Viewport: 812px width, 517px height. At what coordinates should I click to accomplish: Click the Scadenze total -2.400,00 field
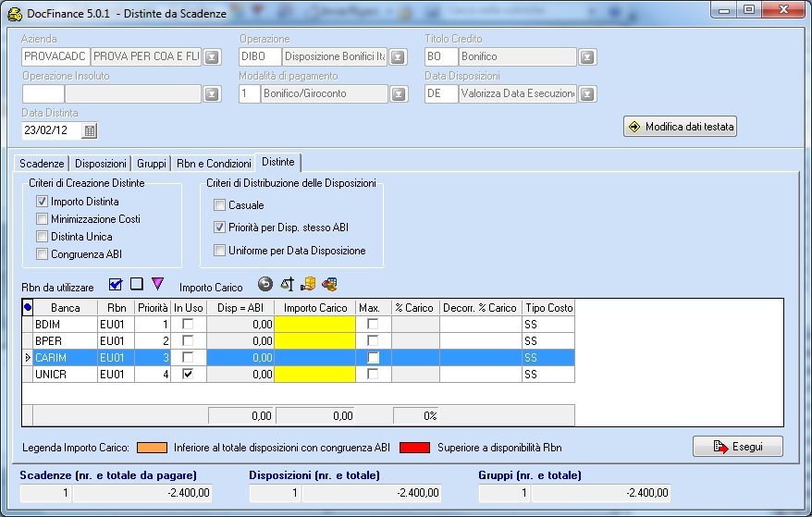(142, 493)
